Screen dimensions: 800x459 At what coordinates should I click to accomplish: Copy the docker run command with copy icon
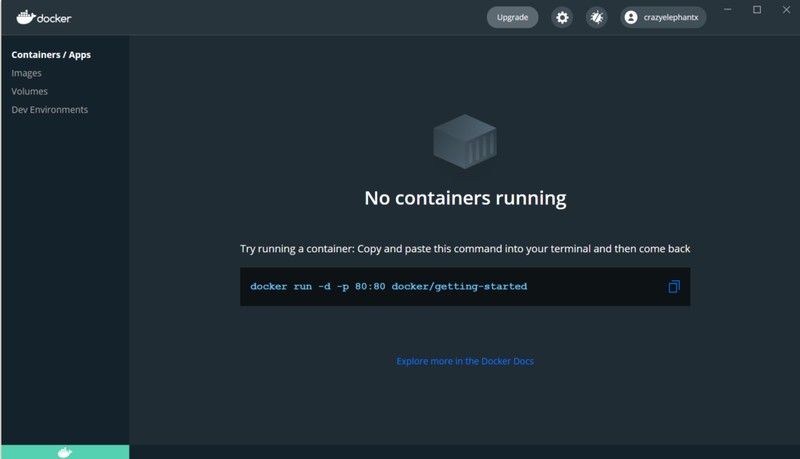pos(674,287)
